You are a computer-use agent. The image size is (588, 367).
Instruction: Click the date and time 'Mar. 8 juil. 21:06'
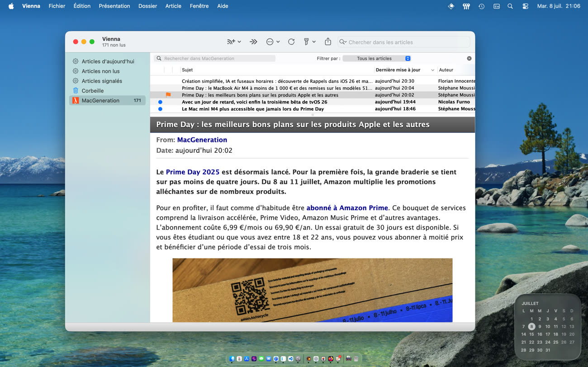point(559,6)
